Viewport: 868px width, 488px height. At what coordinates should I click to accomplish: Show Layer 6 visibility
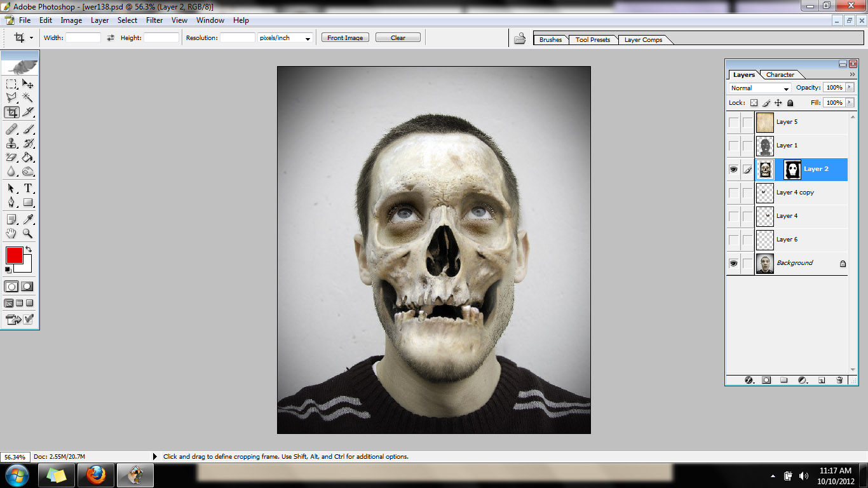click(x=734, y=240)
